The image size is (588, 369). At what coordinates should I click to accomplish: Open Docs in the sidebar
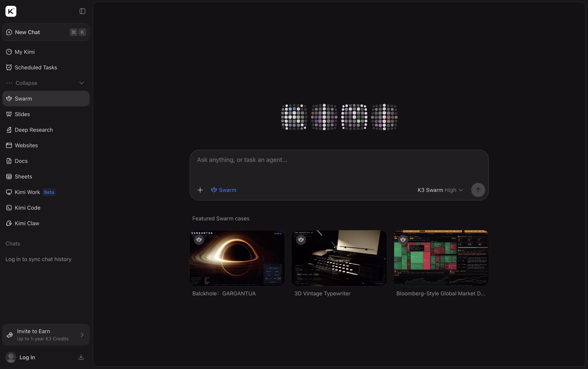(x=46, y=161)
